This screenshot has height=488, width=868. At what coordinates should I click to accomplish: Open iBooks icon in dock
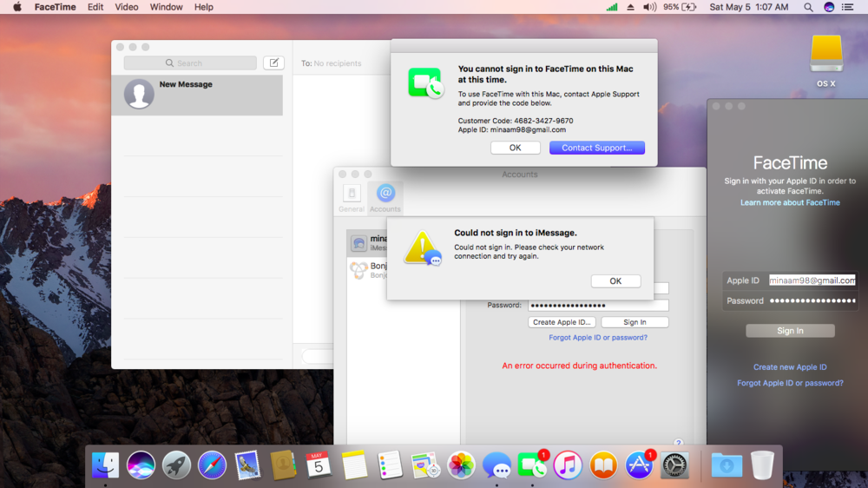[603, 465]
